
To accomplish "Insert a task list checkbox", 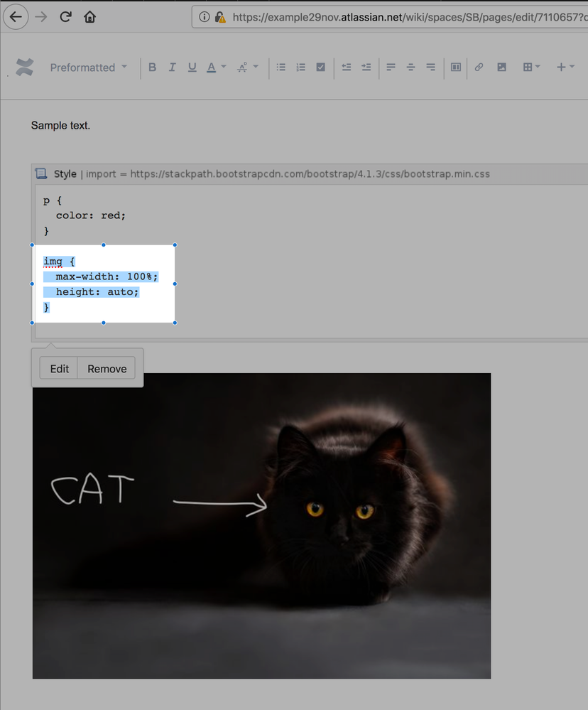I will pos(321,67).
